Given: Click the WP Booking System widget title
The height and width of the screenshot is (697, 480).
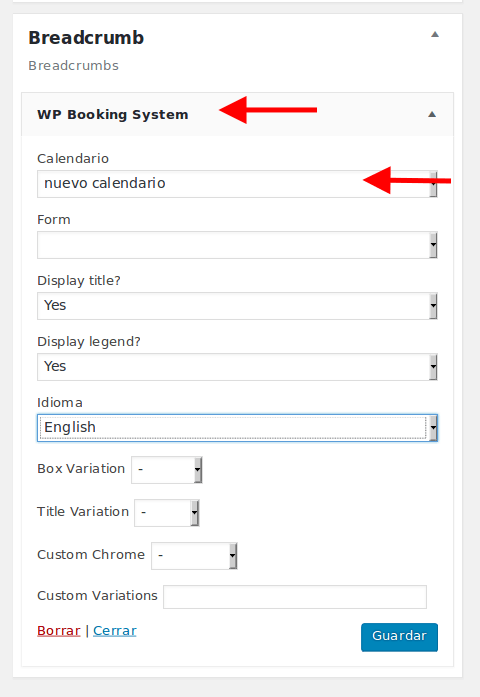Looking at the screenshot, I should click(x=113, y=115).
